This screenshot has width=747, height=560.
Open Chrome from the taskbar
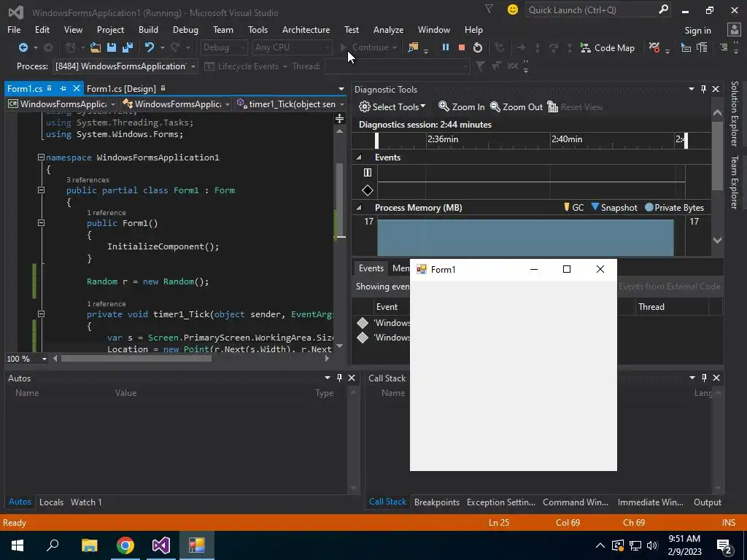125,545
